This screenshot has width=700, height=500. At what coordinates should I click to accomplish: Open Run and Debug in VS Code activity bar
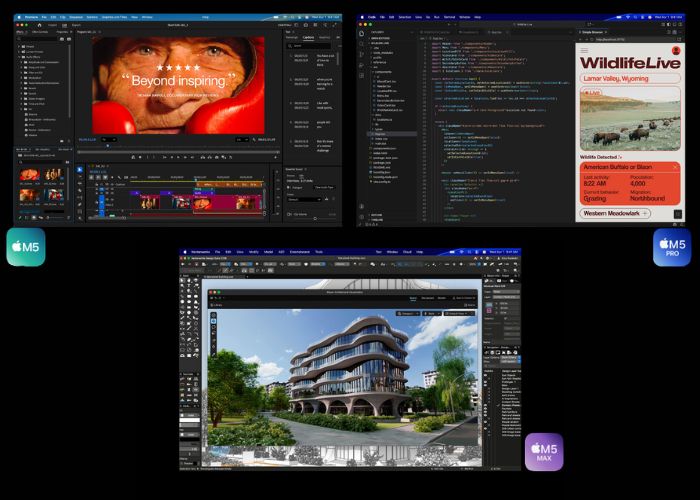tap(361, 65)
